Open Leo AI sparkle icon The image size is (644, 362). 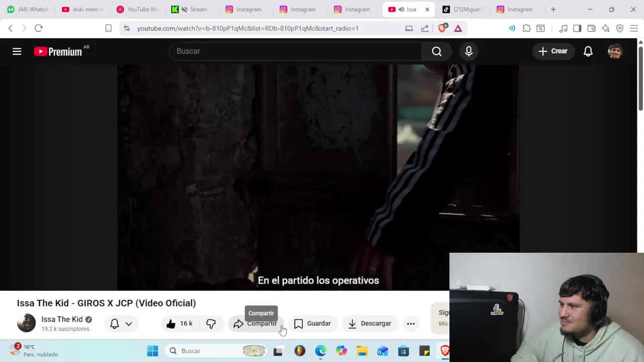[605, 28]
